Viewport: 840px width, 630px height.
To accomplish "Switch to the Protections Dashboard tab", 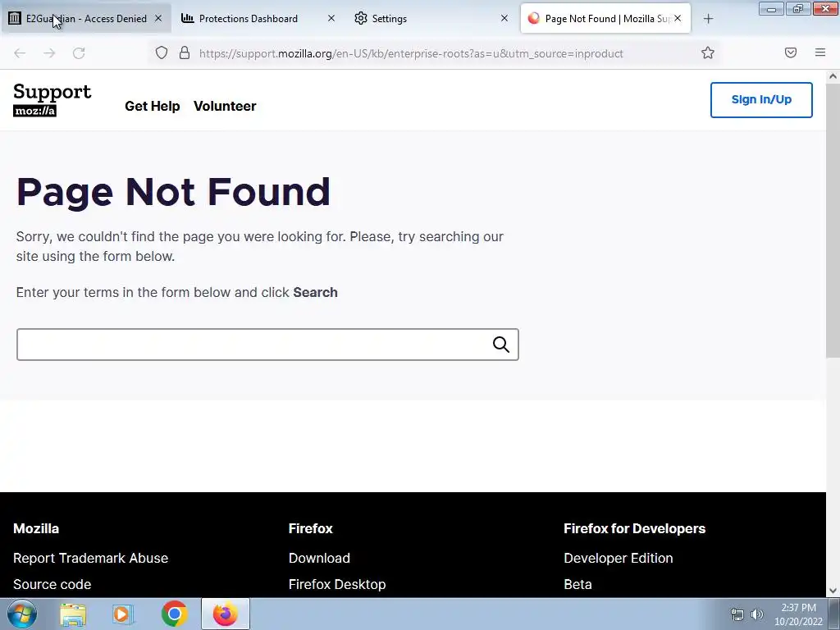I will (x=258, y=18).
